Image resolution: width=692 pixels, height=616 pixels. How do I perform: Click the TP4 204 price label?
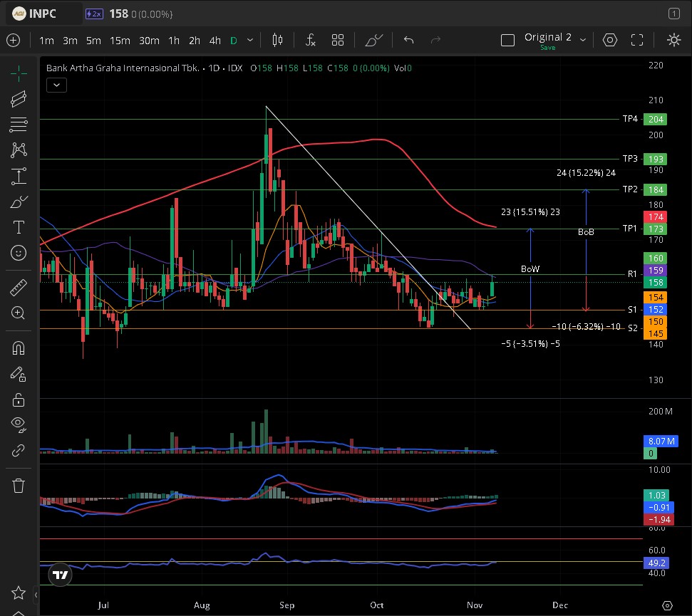click(x=654, y=120)
